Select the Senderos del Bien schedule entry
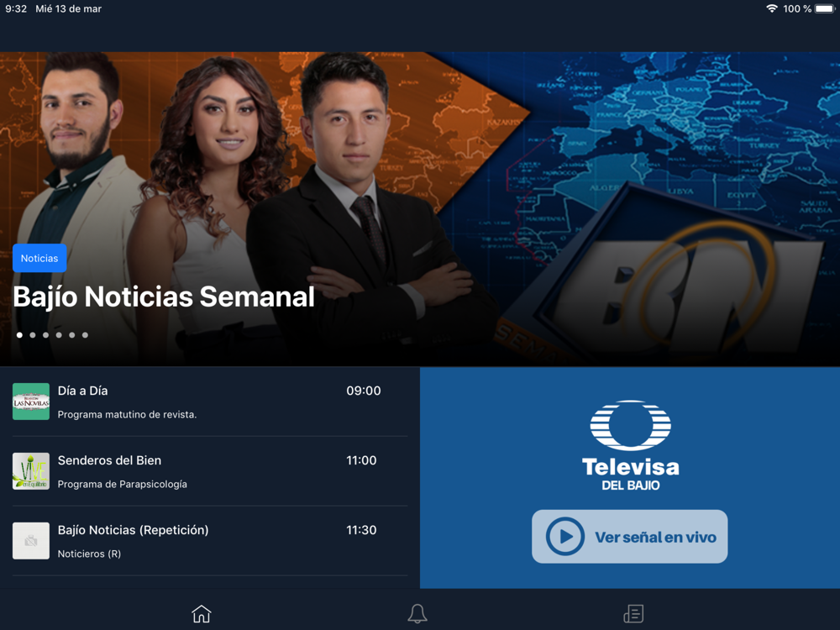840x630 pixels. pos(210,471)
